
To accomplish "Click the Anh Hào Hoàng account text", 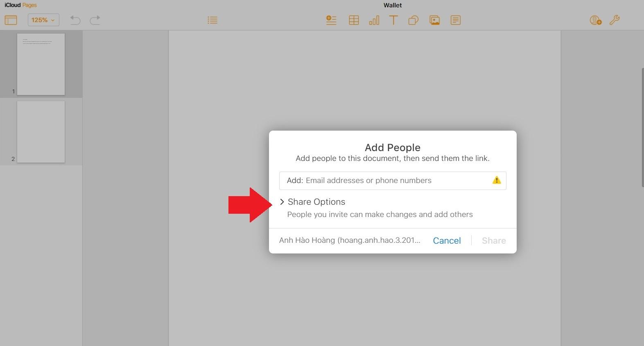I will (x=350, y=240).
